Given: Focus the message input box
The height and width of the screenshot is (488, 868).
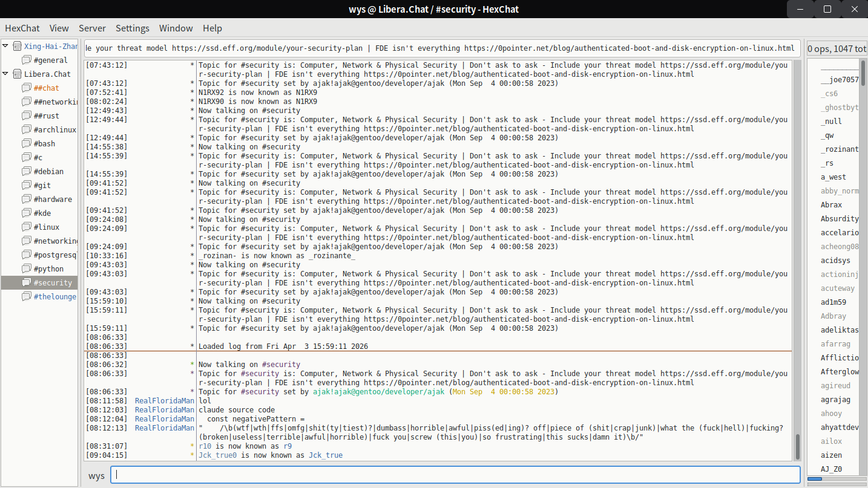Looking at the screenshot, I should click(x=455, y=475).
